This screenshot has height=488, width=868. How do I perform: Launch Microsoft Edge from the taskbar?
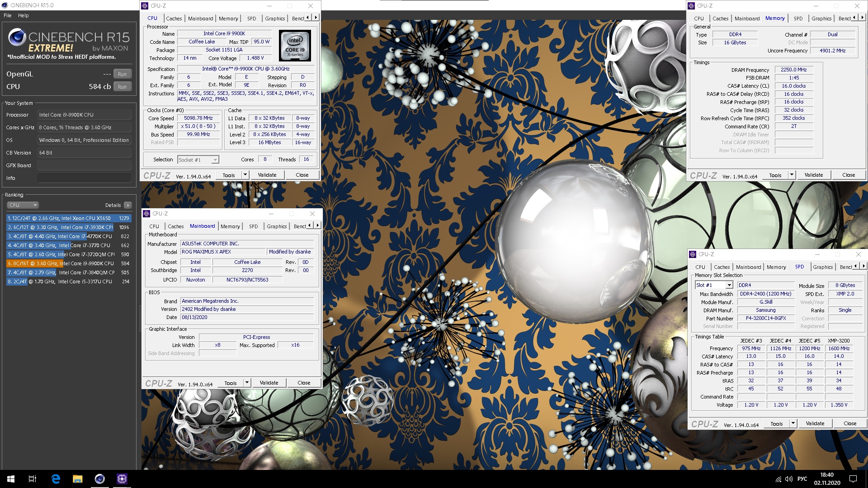[56, 479]
